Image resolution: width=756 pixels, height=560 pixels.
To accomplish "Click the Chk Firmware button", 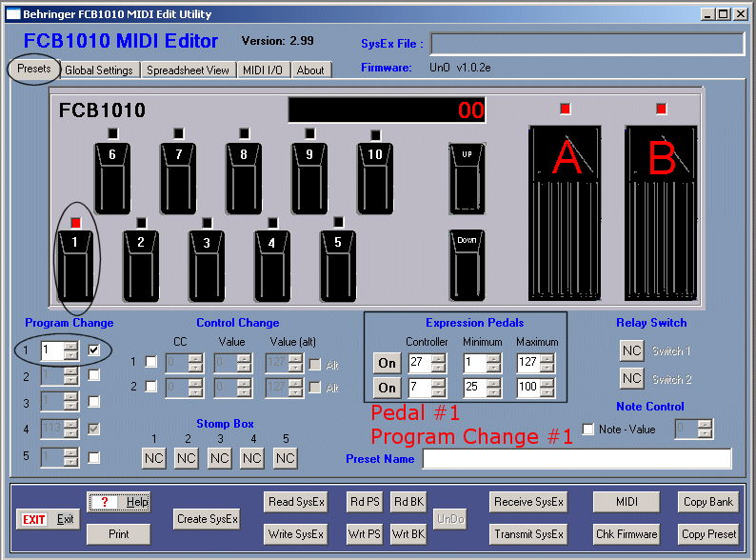I will [x=627, y=534].
